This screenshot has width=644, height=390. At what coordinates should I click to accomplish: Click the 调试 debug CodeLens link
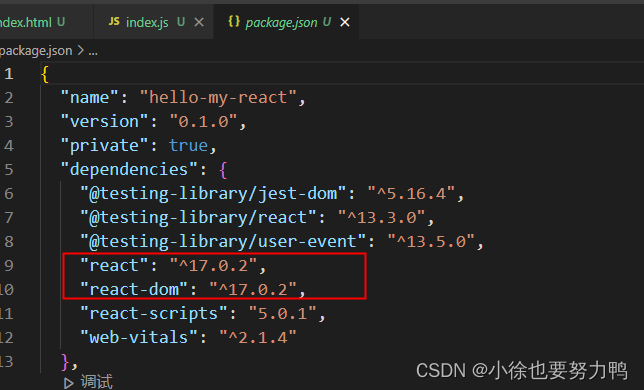coord(97,382)
